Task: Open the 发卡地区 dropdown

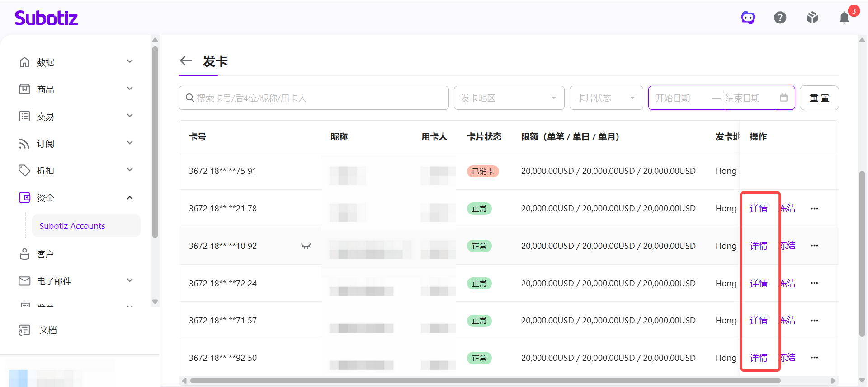Action: coord(509,98)
